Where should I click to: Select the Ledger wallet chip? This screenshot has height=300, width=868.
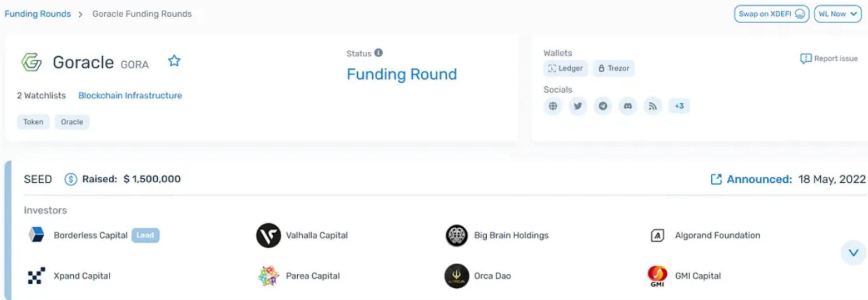566,68
